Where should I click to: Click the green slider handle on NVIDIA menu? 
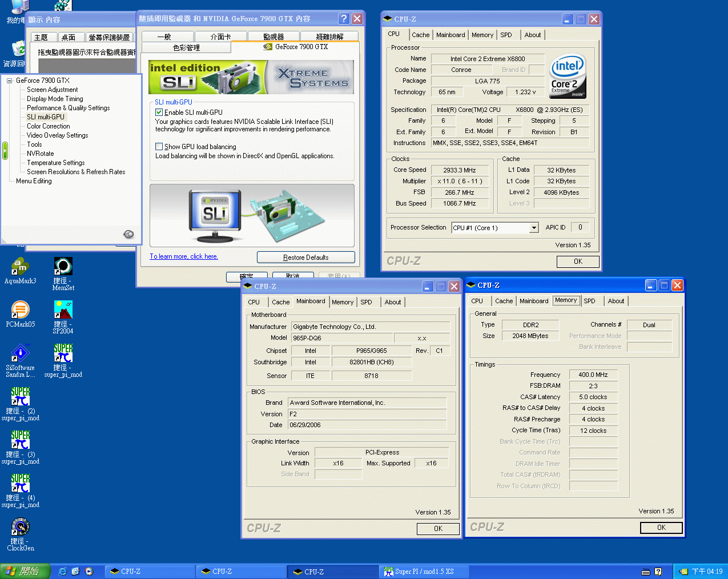[x=5, y=150]
